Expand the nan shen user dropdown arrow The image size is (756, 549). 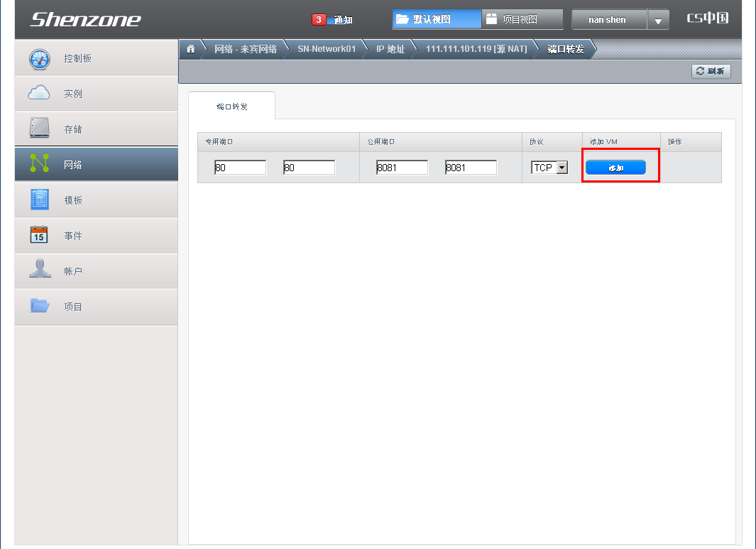[658, 21]
